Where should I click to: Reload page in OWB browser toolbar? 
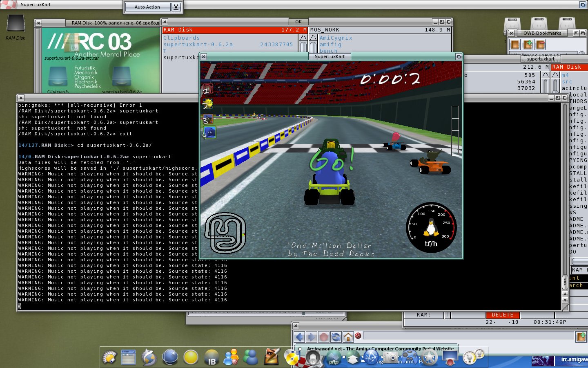pyautogui.click(x=336, y=337)
